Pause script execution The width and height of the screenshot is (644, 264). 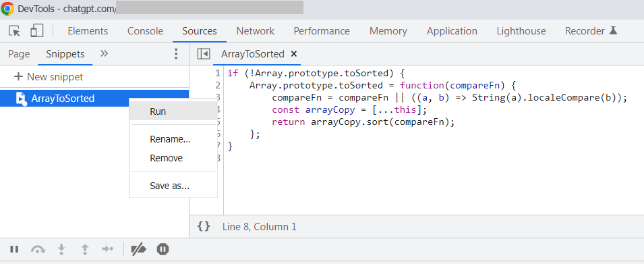click(x=14, y=248)
